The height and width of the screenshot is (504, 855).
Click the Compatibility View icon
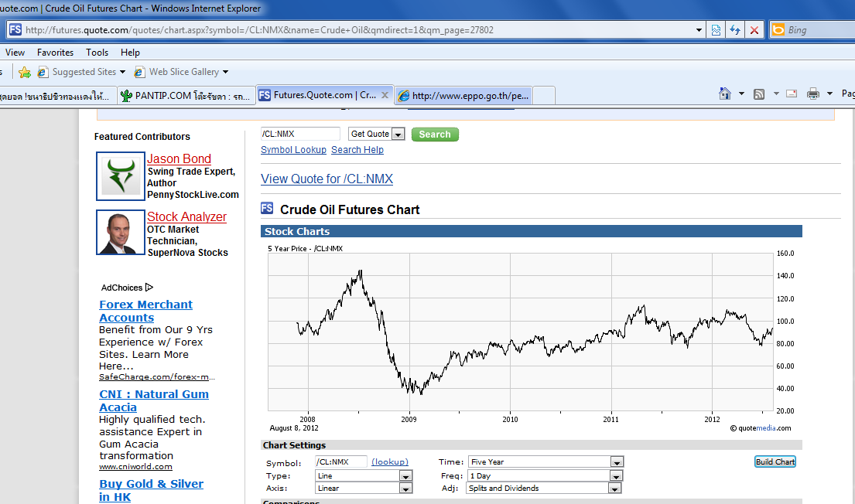pyautogui.click(x=716, y=30)
